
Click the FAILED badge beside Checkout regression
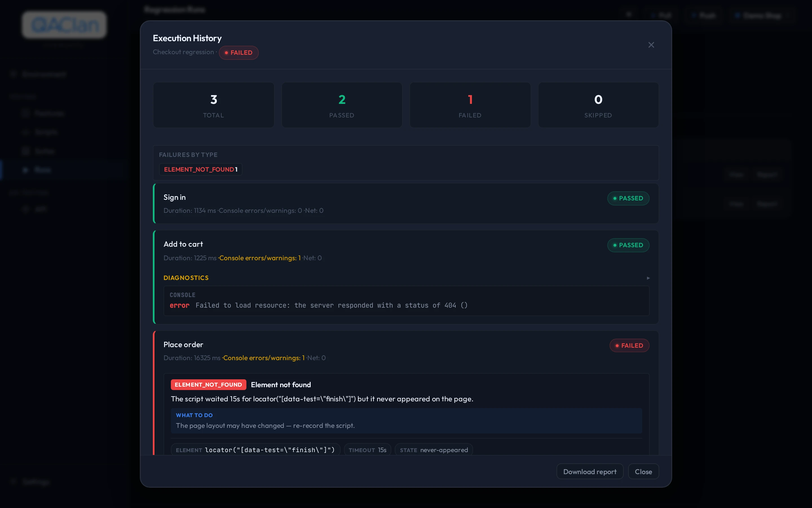point(239,53)
